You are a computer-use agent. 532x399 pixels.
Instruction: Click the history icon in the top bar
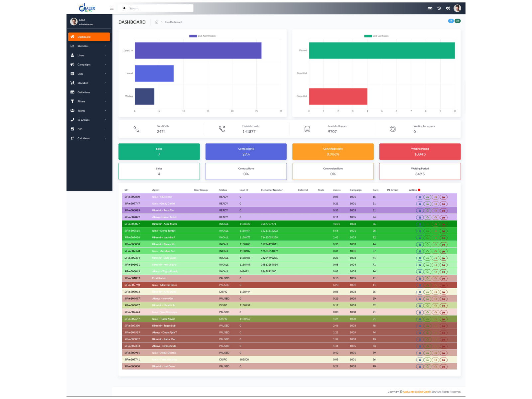tap(439, 8)
